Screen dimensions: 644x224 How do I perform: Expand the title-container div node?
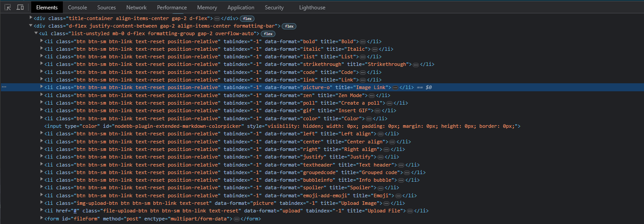(31, 18)
